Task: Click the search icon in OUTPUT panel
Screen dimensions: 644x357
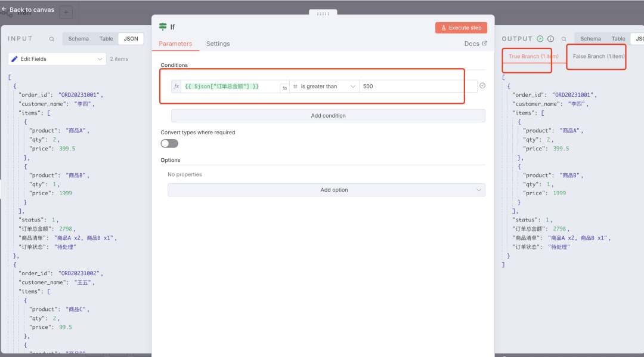Action: click(564, 39)
